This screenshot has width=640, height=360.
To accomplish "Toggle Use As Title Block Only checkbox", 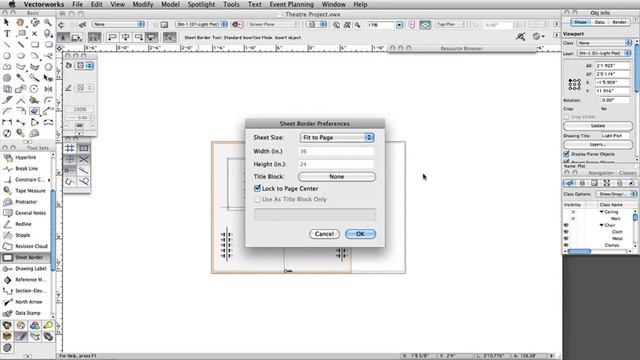I will coord(257,199).
